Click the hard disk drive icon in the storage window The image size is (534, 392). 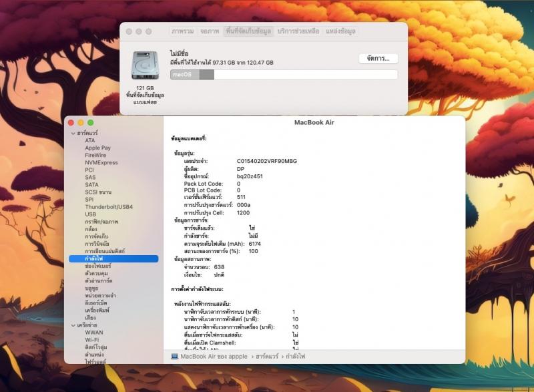145,65
